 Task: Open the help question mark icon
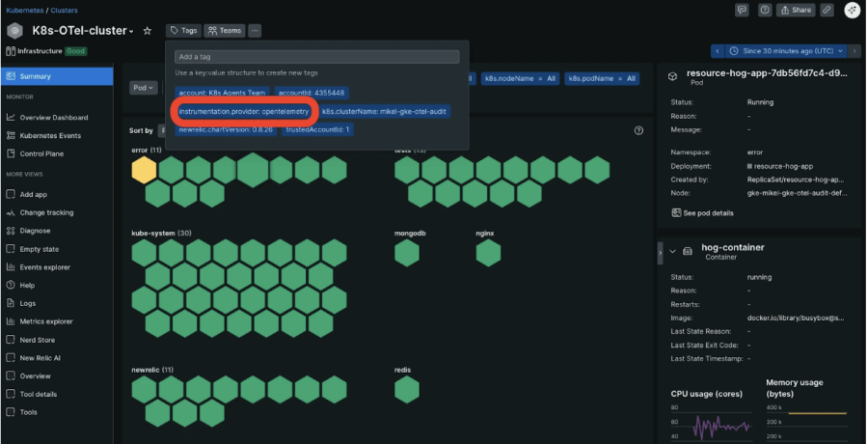click(x=765, y=10)
